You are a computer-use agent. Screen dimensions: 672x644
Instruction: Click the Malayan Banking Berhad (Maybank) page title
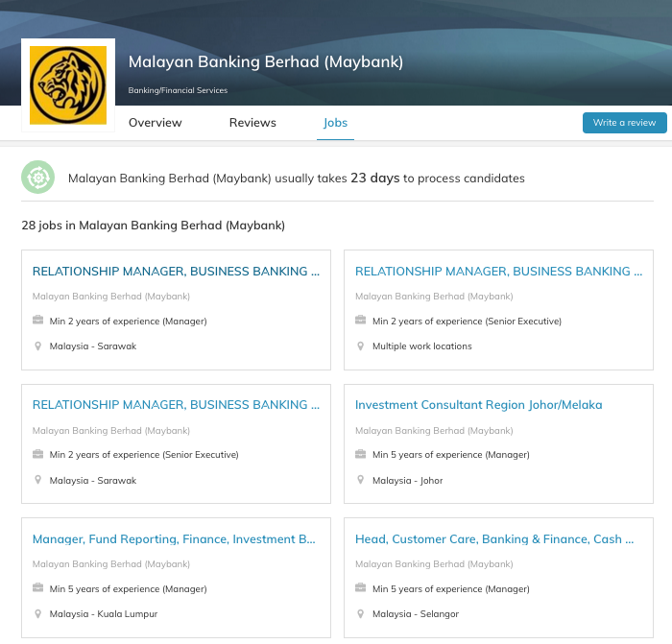tap(266, 62)
